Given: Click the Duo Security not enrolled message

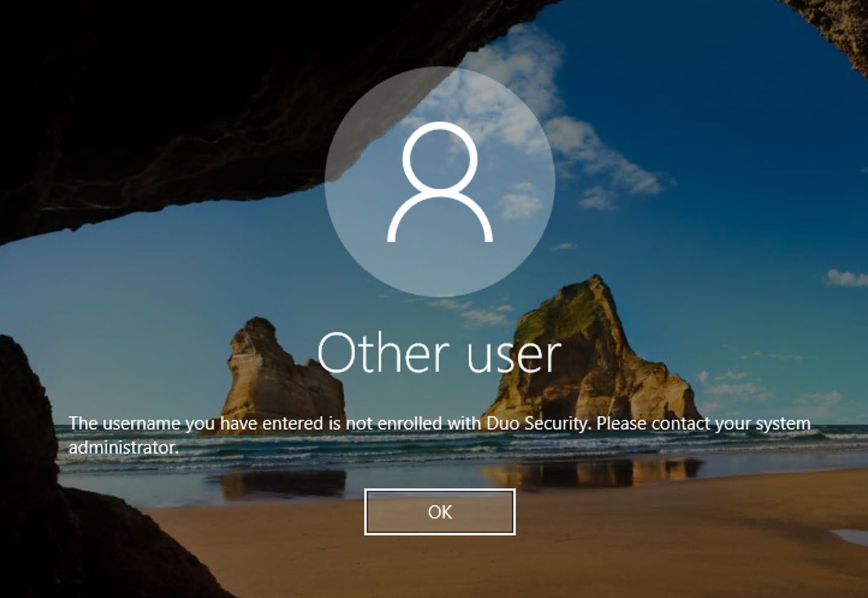Looking at the screenshot, I should [x=439, y=435].
